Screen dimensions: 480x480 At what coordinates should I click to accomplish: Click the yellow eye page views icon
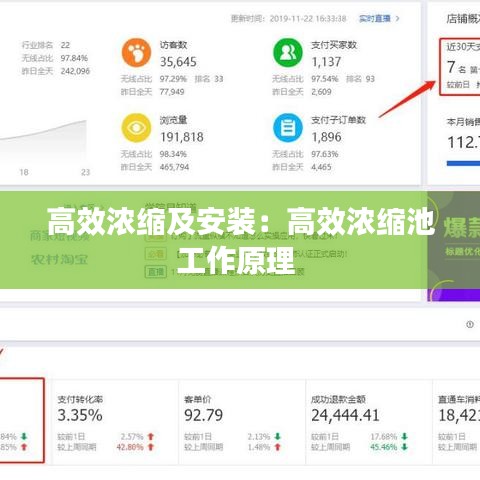pos(136,128)
